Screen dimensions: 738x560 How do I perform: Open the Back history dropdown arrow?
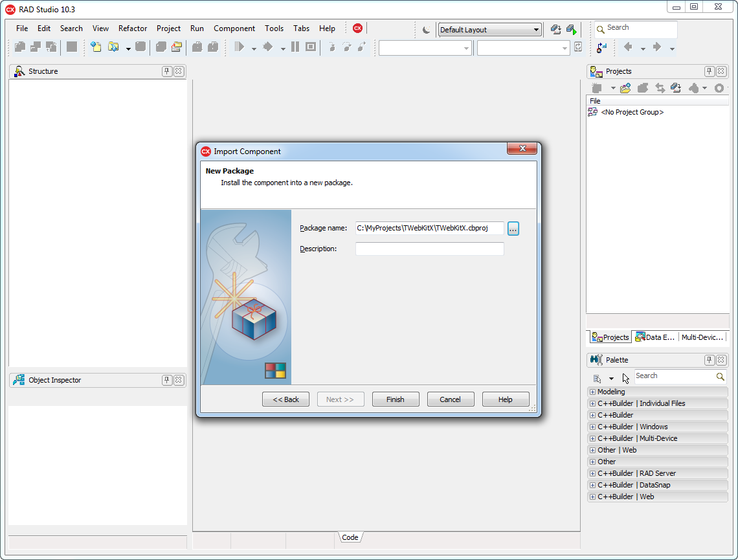[x=643, y=49]
